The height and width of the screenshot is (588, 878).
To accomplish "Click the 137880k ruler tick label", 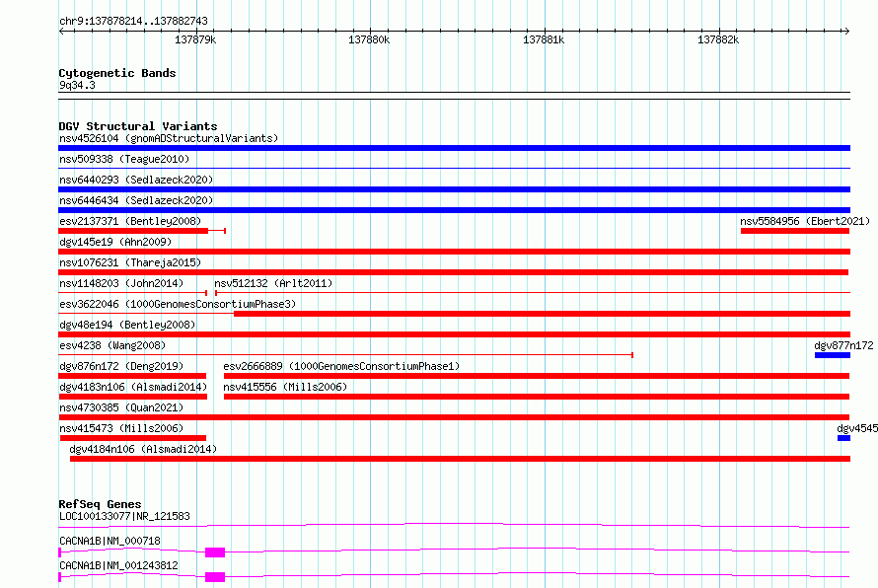I will (368, 39).
